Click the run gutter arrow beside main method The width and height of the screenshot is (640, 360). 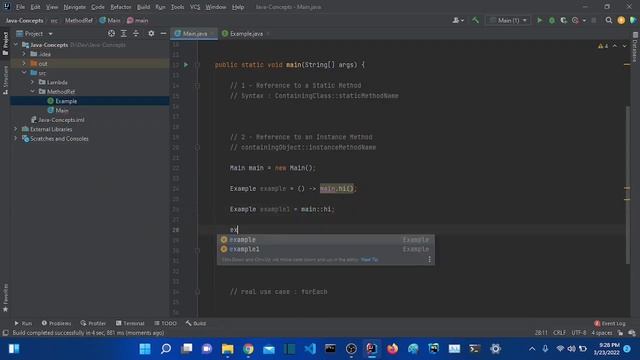click(186, 64)
